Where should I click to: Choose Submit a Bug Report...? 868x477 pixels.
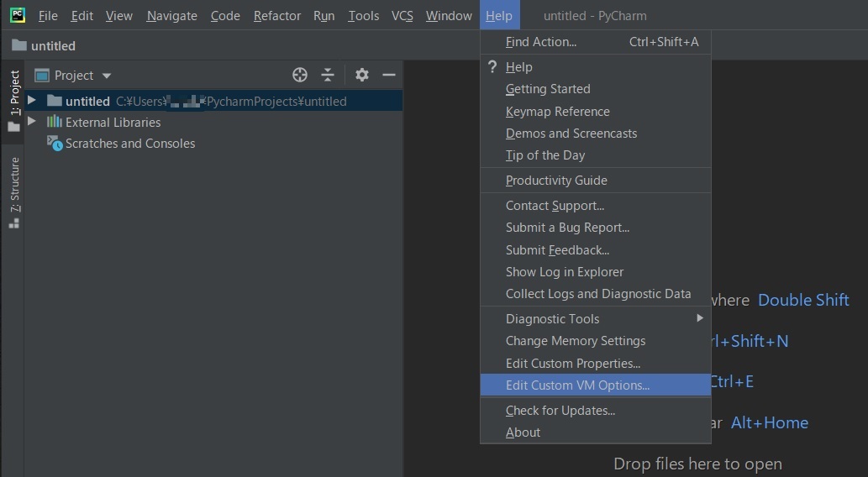[x=596, y=228]
